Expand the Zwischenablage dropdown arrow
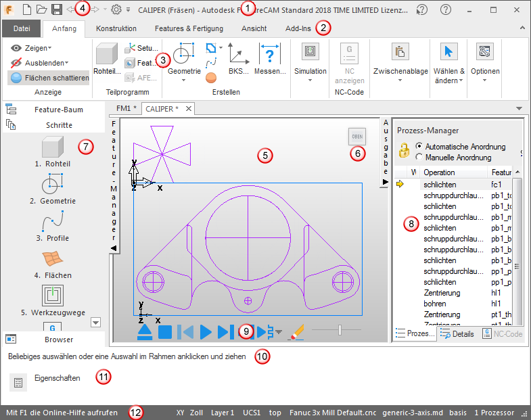This screenshot has height=420, width=531. (x=400, y=80)
